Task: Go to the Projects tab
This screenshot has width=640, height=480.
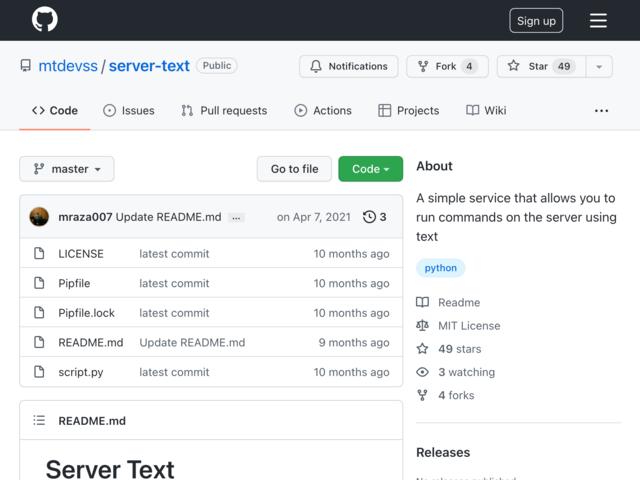Action: (x=409, y=111)
